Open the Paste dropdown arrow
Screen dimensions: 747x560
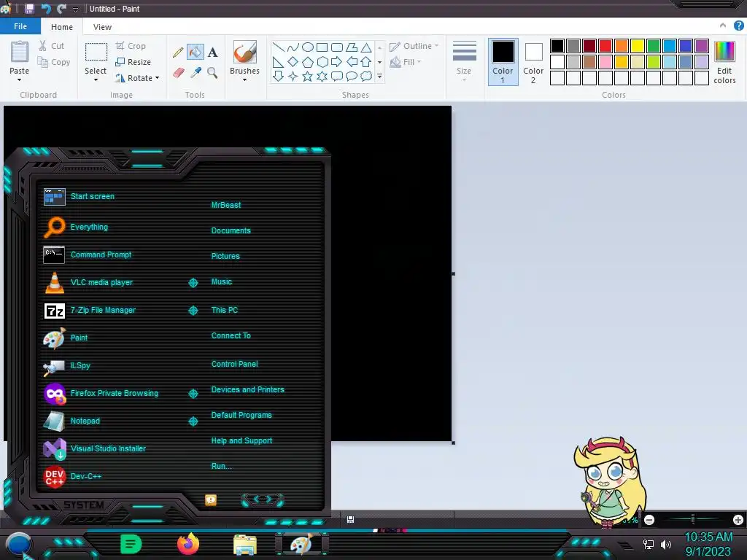pyautogui.click(x=20, y=80)
